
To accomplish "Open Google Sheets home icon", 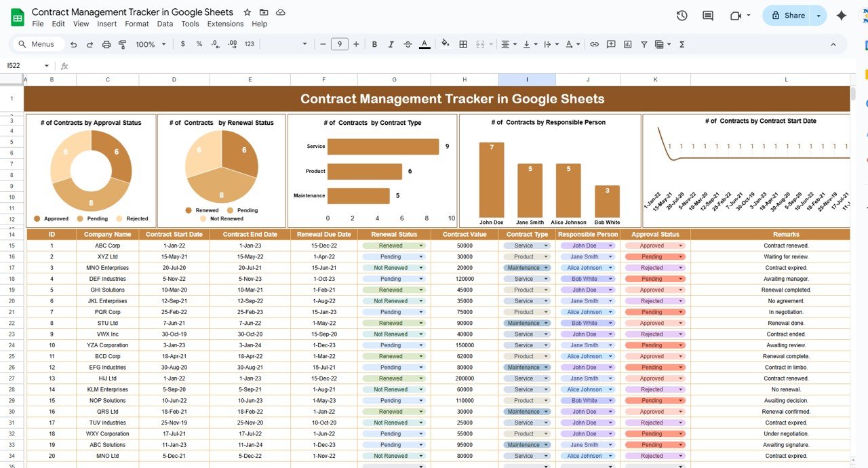I will pos(18,18).
